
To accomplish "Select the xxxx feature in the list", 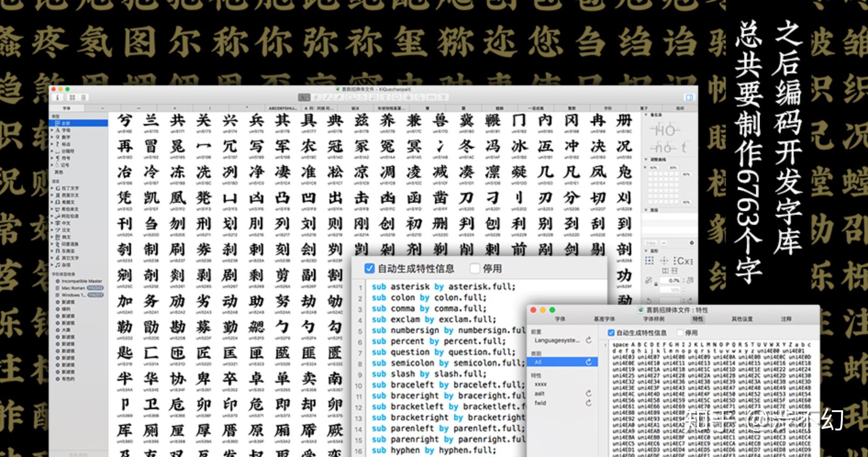I will (x=540, y=384).
